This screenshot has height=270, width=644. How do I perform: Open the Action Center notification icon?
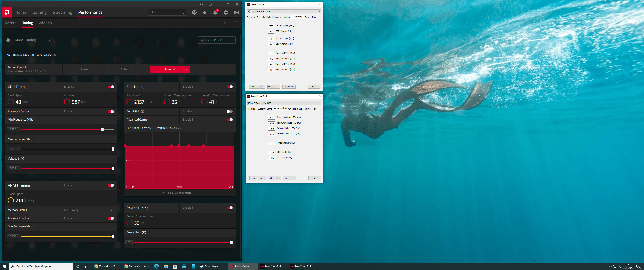(x=638, y=266)
